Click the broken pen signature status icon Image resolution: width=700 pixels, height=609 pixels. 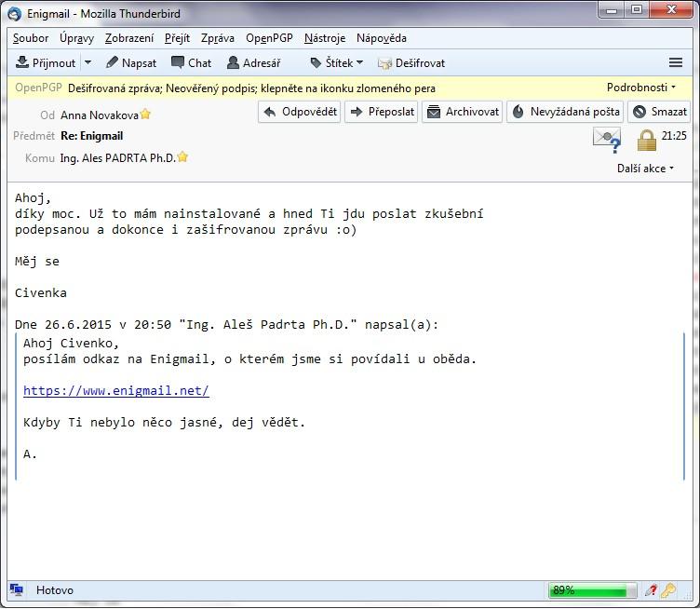[651, 590]
